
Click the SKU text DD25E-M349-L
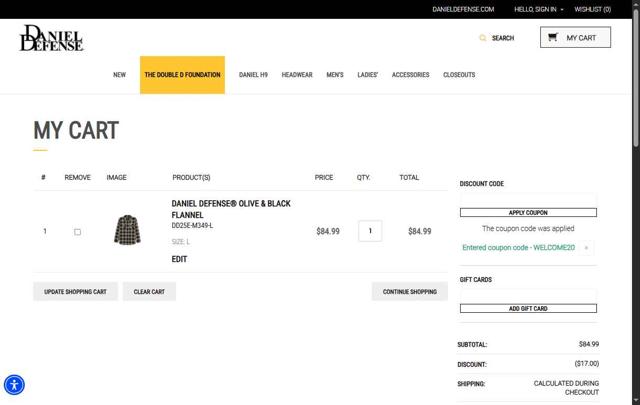coord(192,225)
